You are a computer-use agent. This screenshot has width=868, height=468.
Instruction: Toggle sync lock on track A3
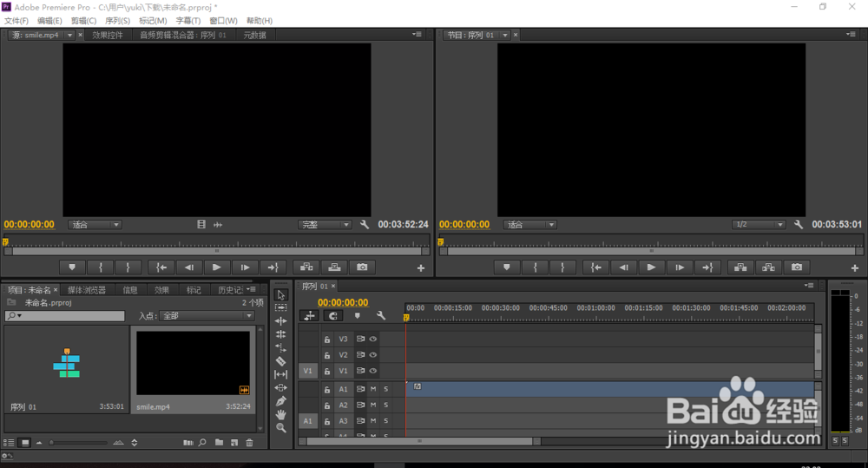[x=360, y=421]
